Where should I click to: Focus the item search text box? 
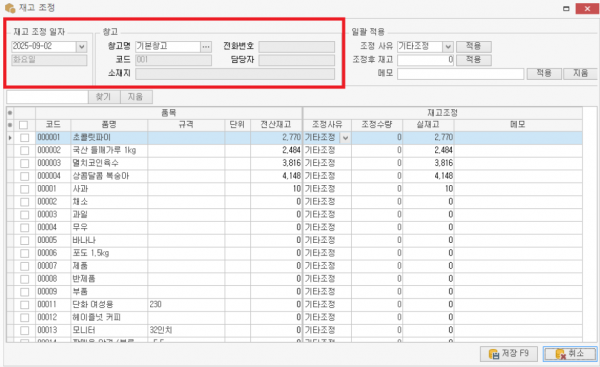pyautogui.click(x=47, y=97)
